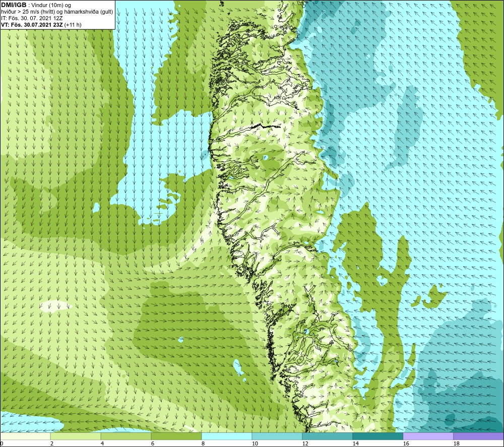
Task: Click the 14-16 m/s dark teal swatch
Action: point(377,436)
